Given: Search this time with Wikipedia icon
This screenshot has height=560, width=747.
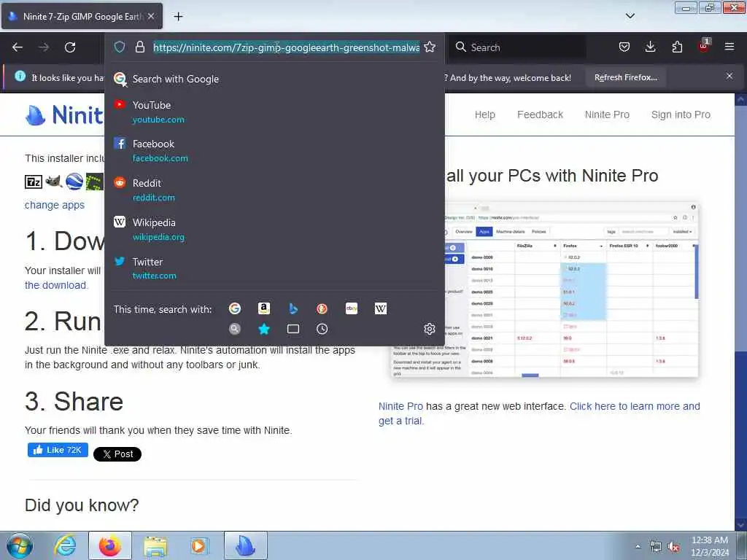Looking at the screenshot, I should [381, 308].
